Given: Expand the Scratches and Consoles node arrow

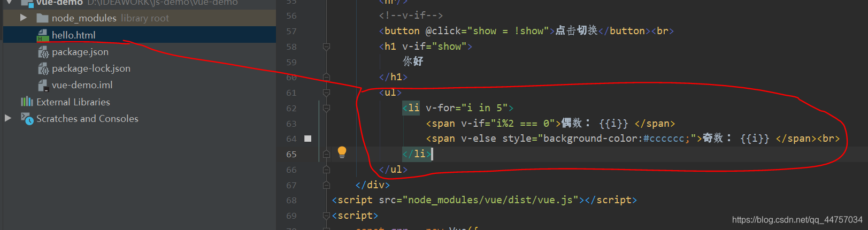Looking at the screenshot, I should coord(8,118).
